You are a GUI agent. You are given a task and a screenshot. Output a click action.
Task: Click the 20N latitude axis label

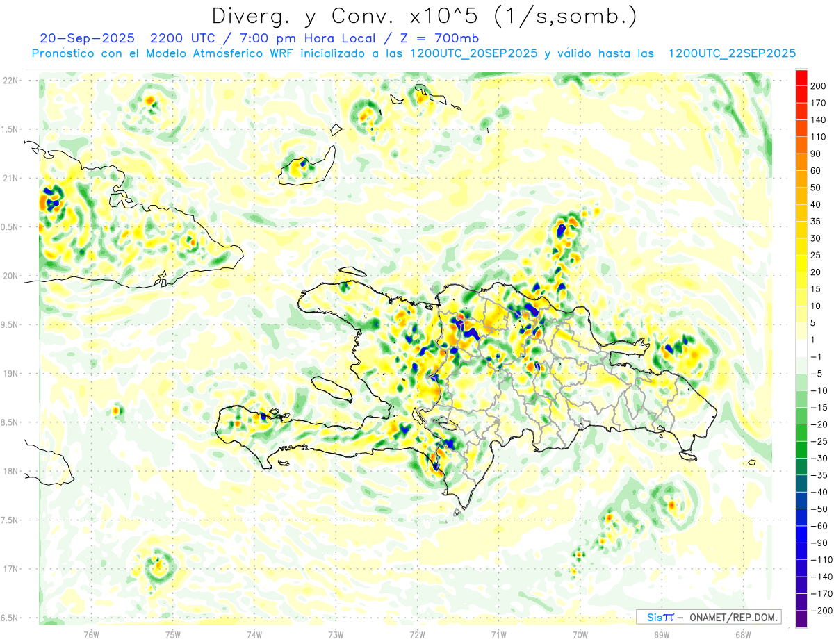click(x=11, y=276)
